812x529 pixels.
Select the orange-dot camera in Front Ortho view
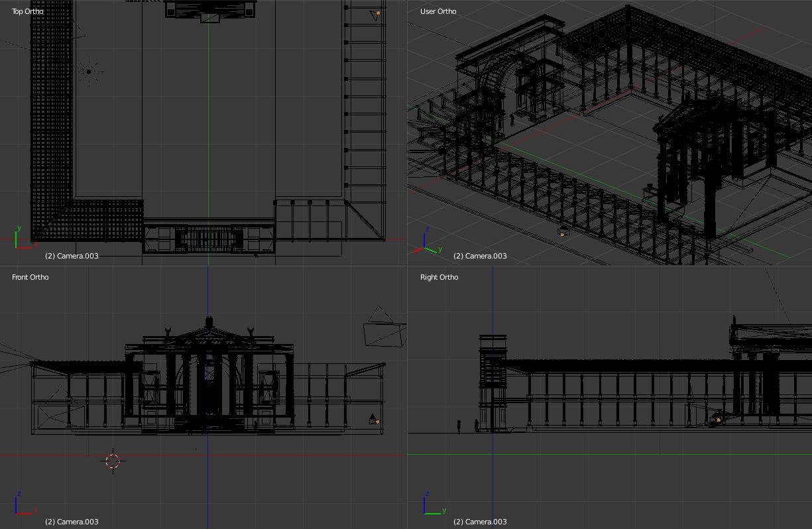tap(375, 420)
